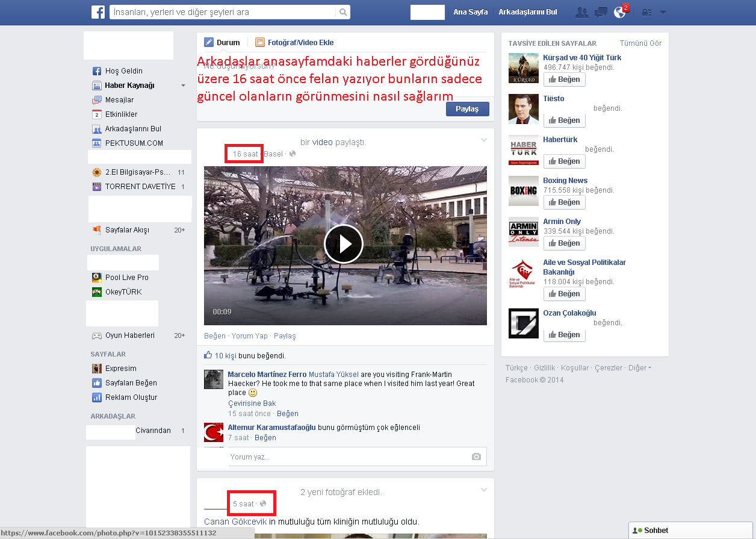This screenshot has width=756, height=539.
Task: Click Çevirisine Bak translation link
Action: (252, 403)
